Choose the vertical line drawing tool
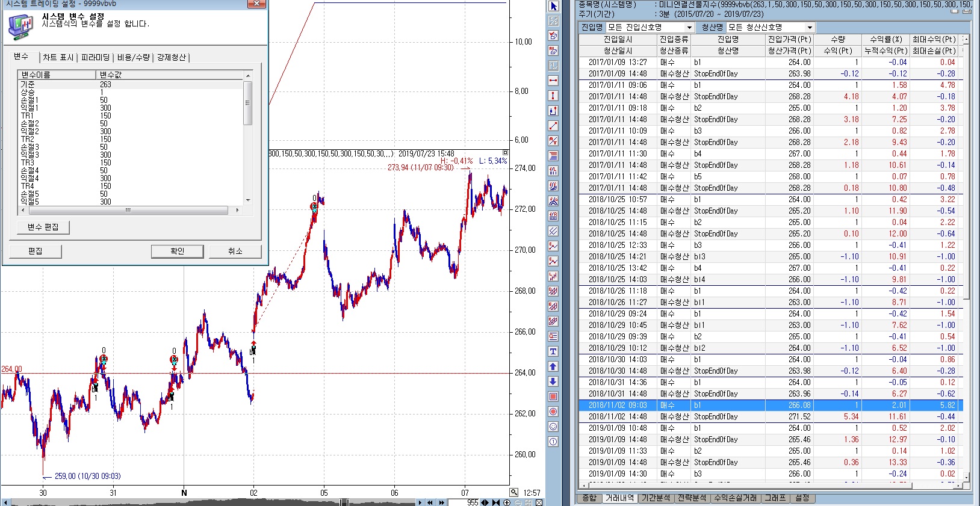 [553, 96]
